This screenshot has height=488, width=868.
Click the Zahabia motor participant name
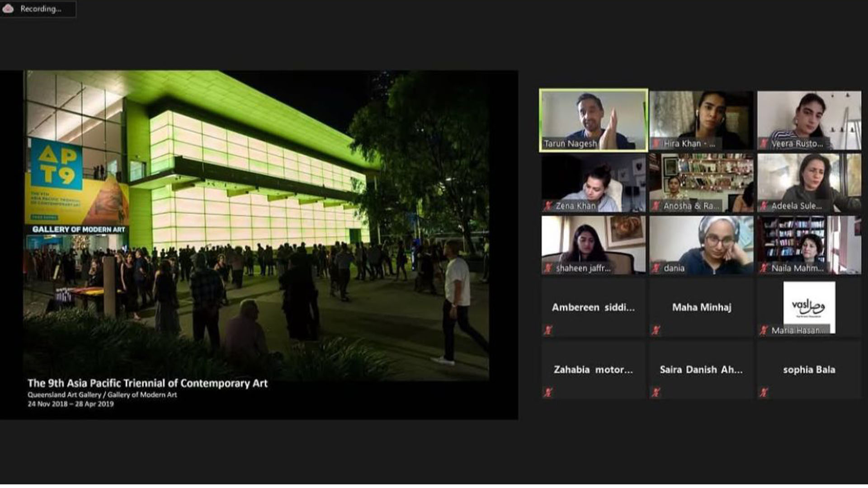pos(593,370)
